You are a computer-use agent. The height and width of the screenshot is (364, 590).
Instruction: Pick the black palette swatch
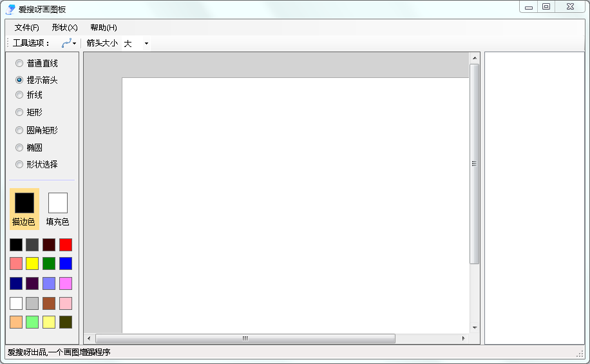pyautogui.click(x=16, y=245)
